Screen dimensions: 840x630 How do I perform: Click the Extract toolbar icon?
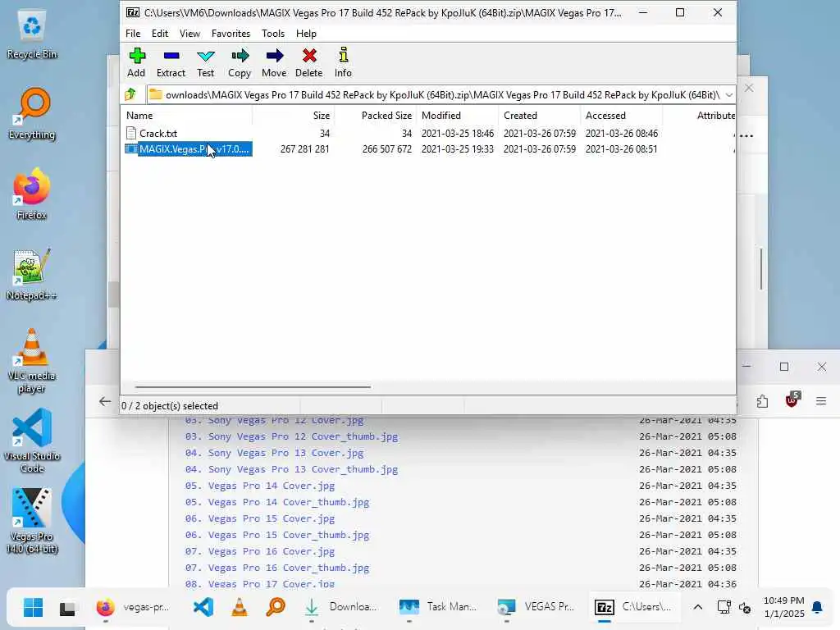[171, 62]
